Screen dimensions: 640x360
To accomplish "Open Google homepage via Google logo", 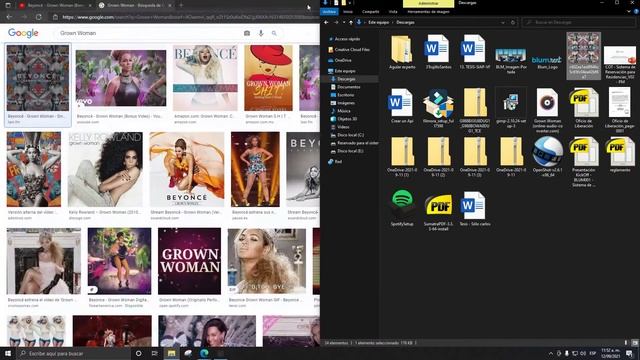I will coord(23,33).
